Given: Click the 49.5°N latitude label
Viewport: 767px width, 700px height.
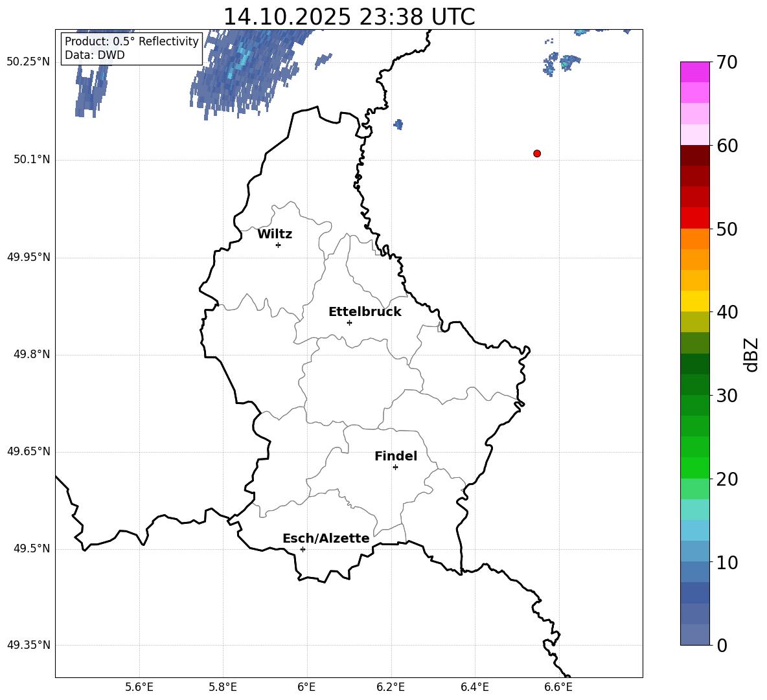Looking at the screenshot, I should pos(32,548).
